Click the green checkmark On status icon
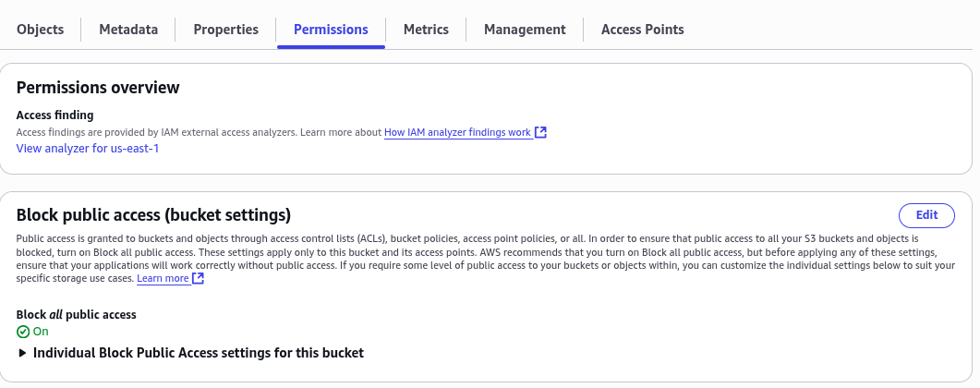Image resolution: width=980 pixels, height=388 pixels. [23, 332]
